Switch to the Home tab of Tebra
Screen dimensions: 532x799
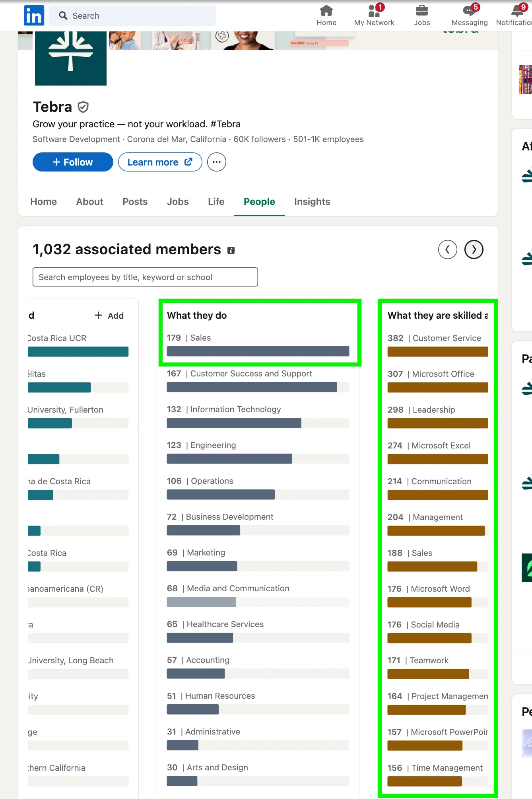(x=44, y=202)
